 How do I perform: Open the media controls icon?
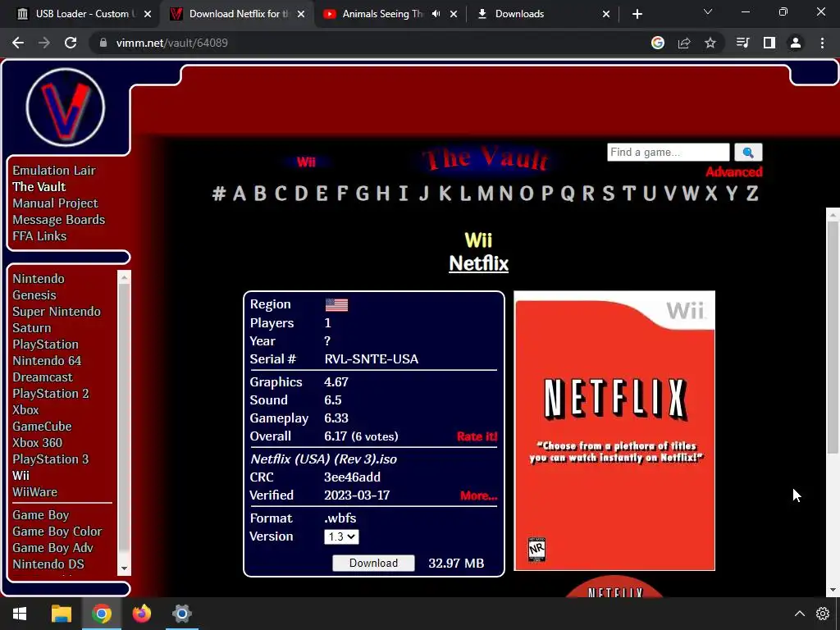pos(742,43)
